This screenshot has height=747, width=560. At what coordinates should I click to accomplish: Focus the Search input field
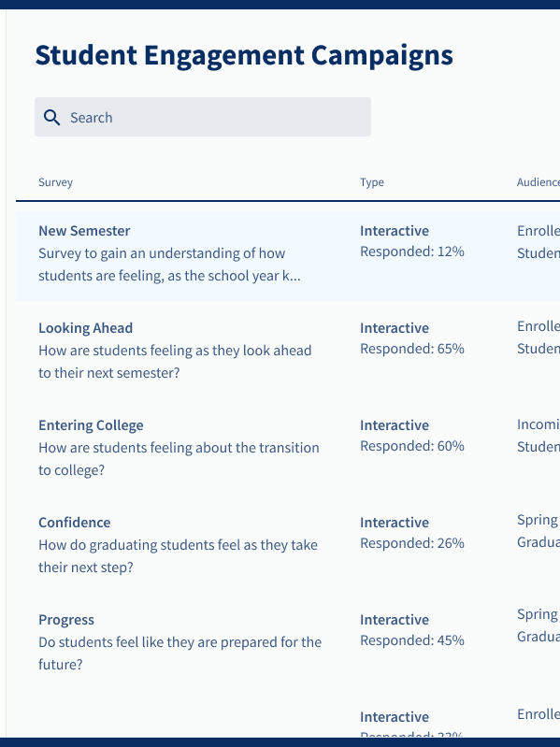203,117
